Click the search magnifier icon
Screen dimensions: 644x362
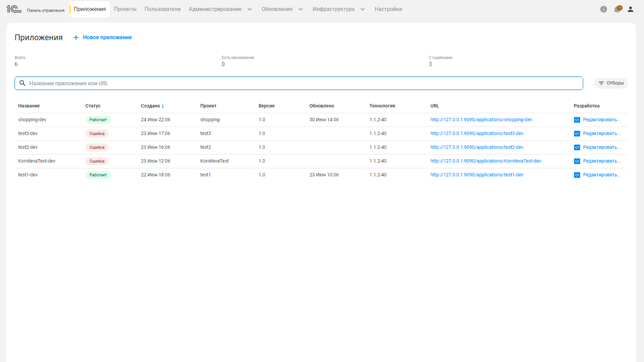pos(22,83)
